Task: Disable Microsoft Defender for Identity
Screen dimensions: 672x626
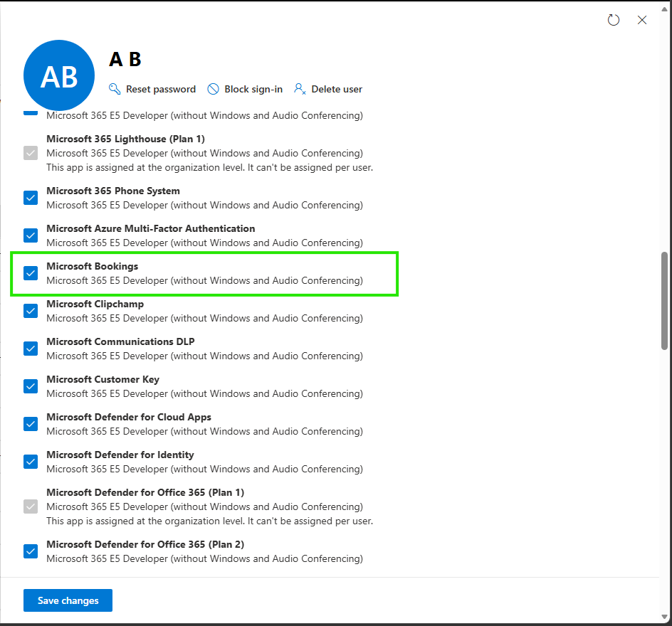Action: coord(31,462)
